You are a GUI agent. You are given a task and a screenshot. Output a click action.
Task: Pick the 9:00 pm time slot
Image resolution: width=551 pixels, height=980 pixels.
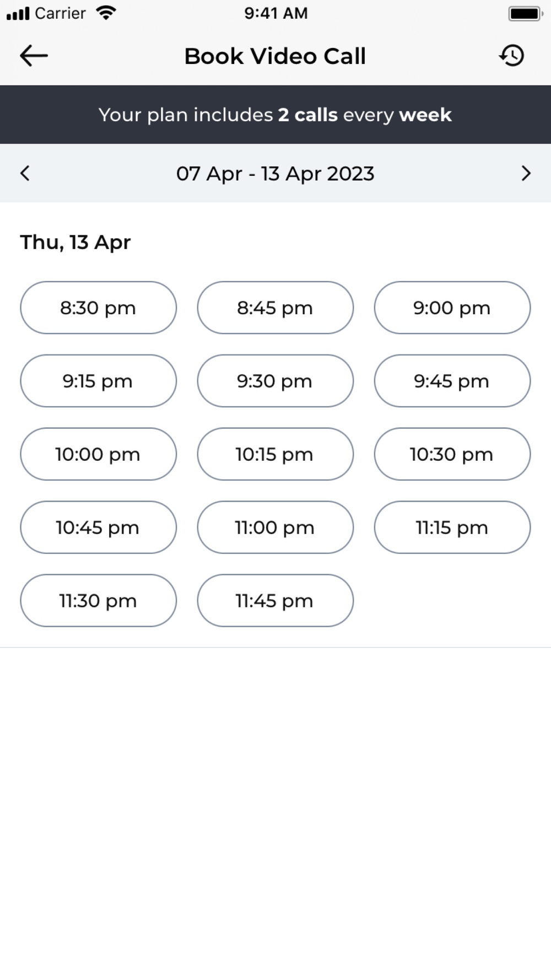pyautogui.click(x=452, y=308)
